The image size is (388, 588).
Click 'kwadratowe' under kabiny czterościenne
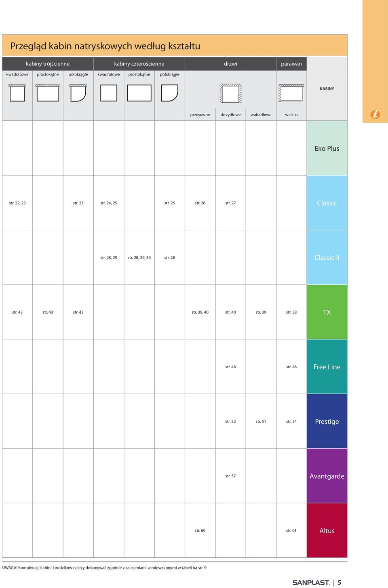click(x=109, y=74)
